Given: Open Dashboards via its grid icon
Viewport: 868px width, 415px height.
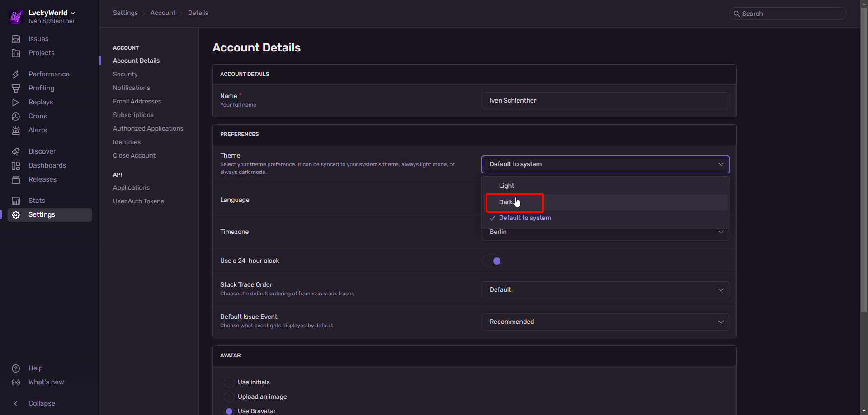Looking at the screenshot, I should tap(16, 166).
